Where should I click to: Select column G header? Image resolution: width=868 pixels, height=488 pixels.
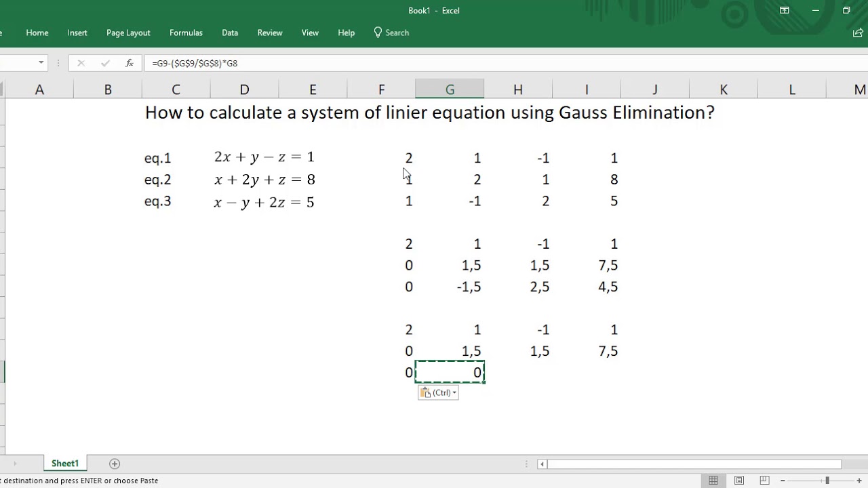(x=450, y=89)
